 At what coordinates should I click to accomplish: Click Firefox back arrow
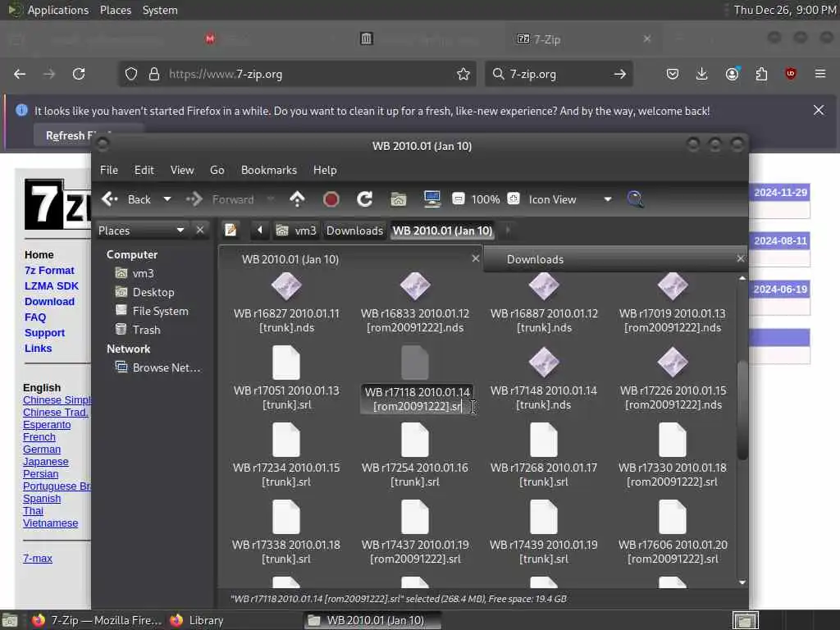(x=20, y=74)
